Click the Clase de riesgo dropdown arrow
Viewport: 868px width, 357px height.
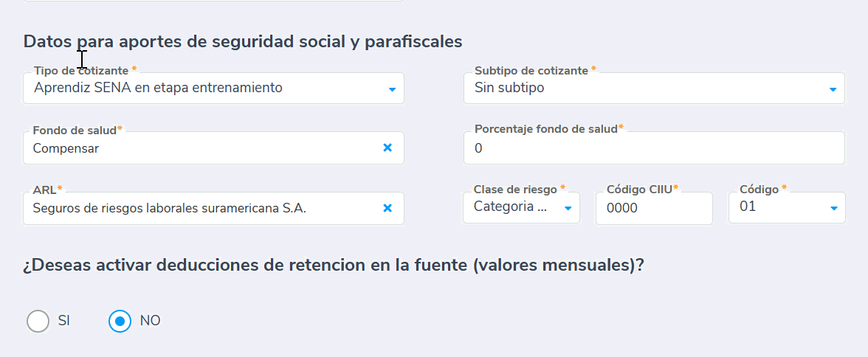568,209
